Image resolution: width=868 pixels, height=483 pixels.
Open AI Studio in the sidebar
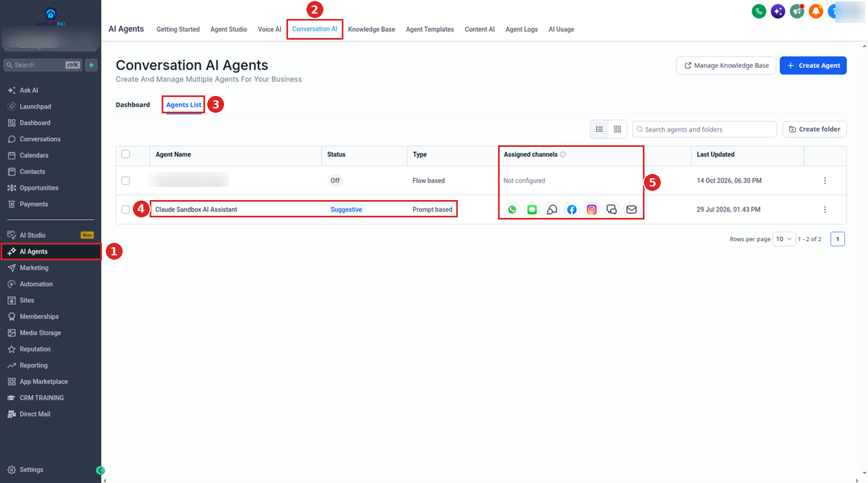click(x=33, y=235)
